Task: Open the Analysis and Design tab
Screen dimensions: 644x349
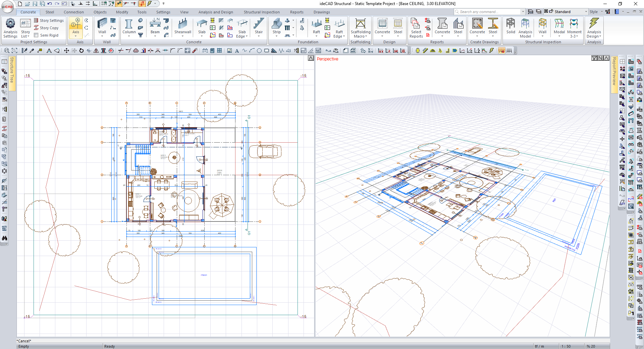Action: pos(215,12)
